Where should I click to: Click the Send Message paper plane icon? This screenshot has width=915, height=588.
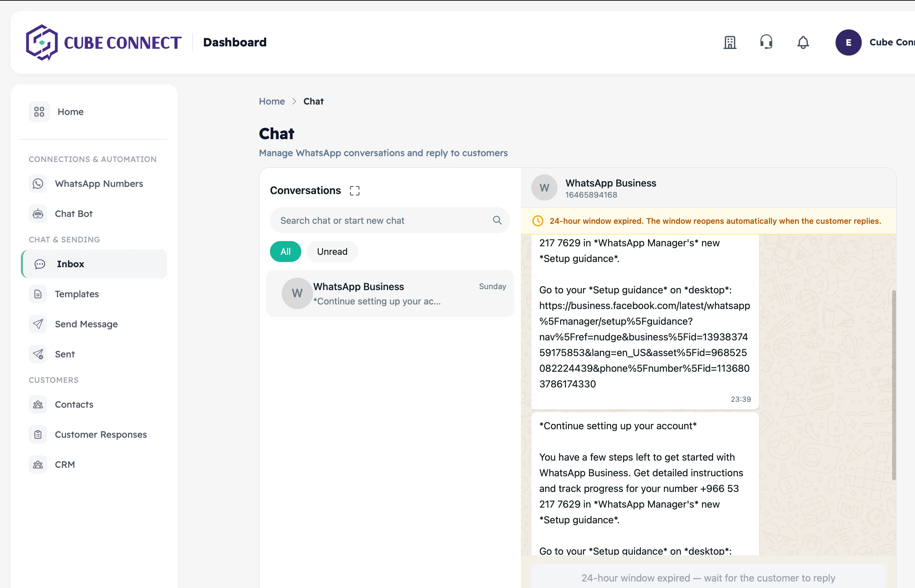click(x=38, y=324)
